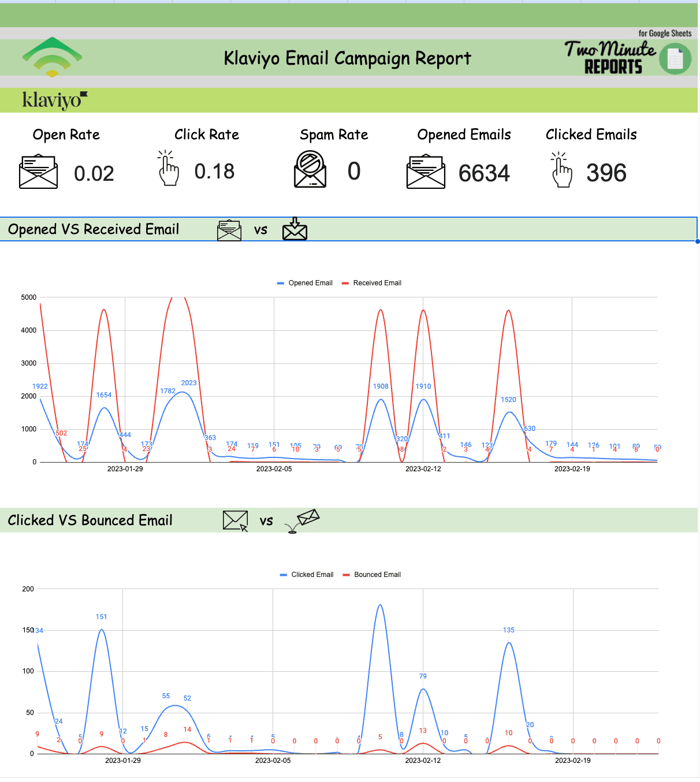Click the green Wi-Fi style logo
The image size is (700, 782).
[52, 57]
